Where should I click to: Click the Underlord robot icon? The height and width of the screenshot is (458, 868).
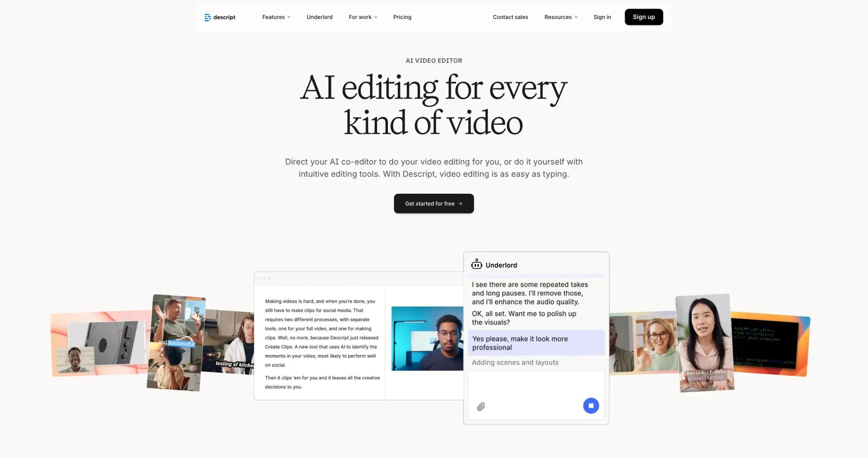click(476, 264)
